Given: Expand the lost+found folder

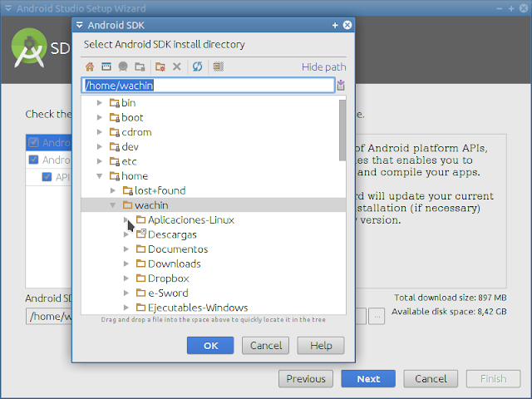Looking at the screenshot, I should coord(113,190).
